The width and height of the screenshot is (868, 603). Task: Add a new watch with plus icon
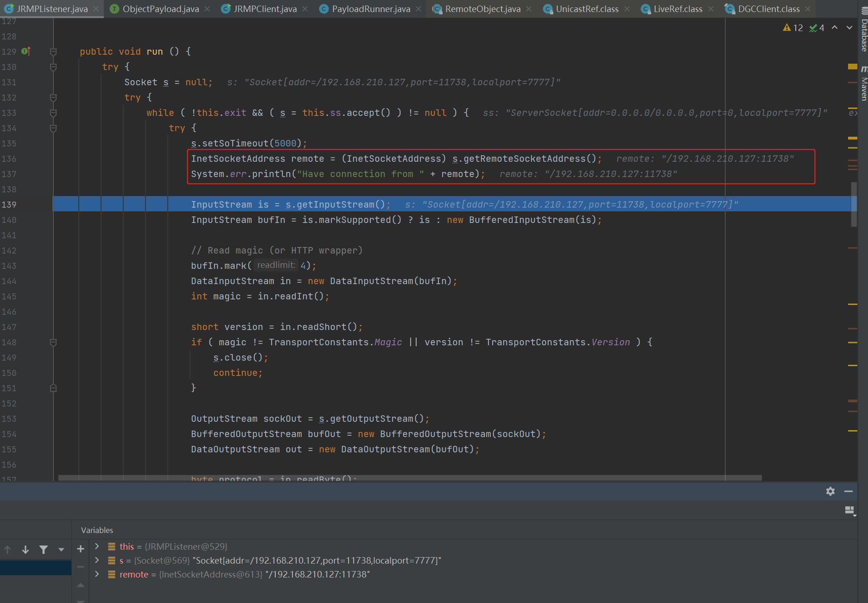click(81, 549)
